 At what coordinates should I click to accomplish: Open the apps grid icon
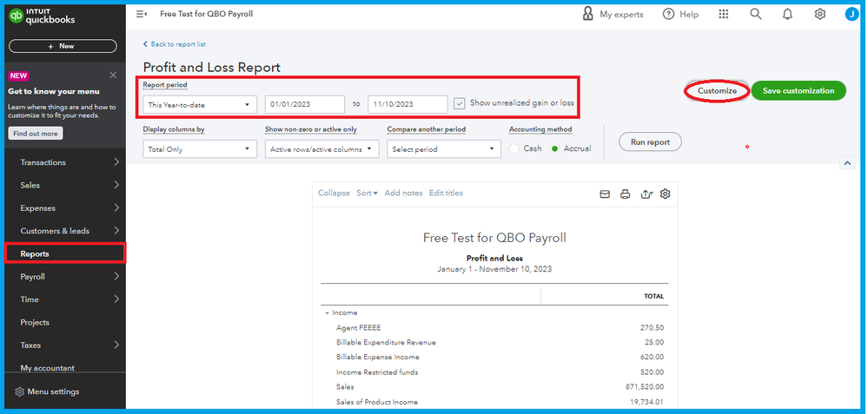723,15
